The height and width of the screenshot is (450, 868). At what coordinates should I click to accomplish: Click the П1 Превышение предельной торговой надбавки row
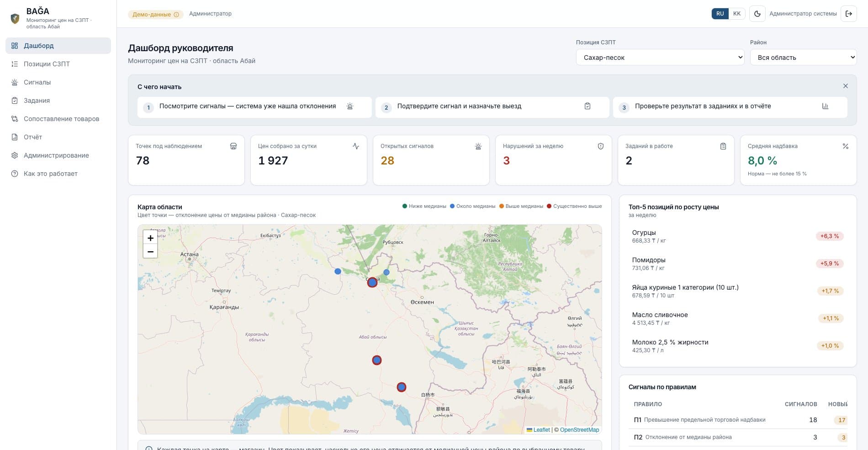tap(738, 420)
